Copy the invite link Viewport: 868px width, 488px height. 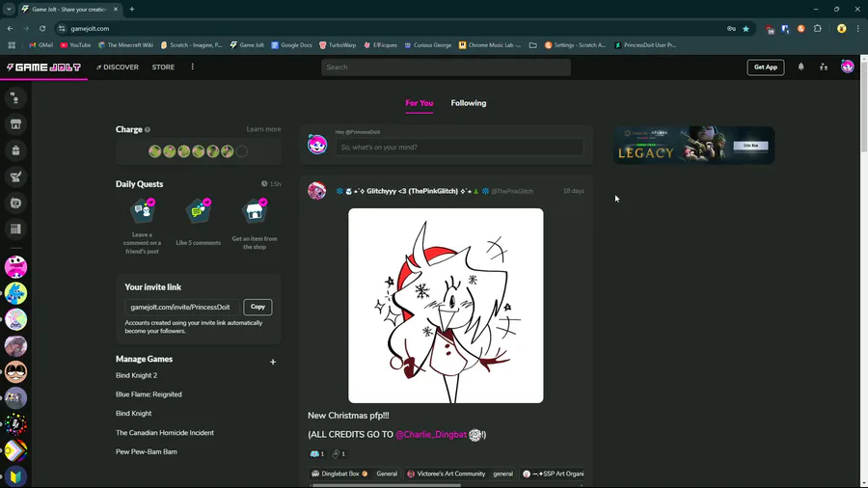point(258,307)
